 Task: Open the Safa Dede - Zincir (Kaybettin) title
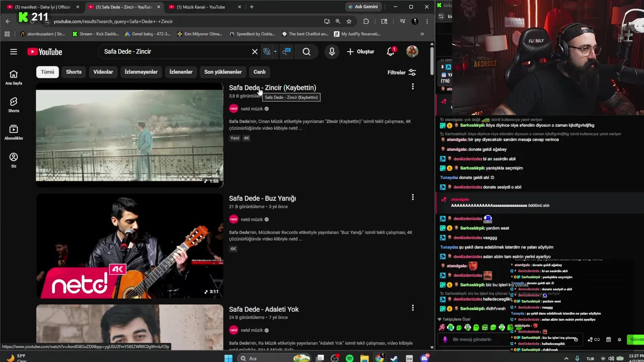(272, 87)
